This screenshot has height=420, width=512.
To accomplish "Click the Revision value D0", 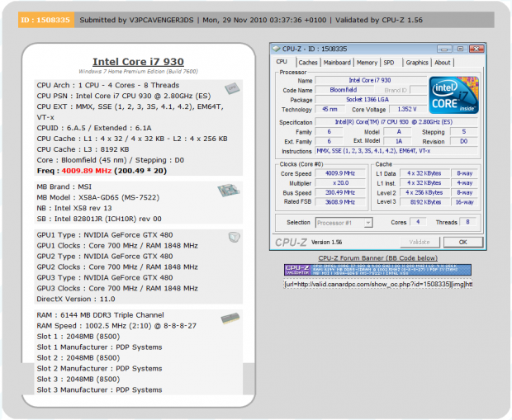I will pyautogui.click(x=463, y=141).
